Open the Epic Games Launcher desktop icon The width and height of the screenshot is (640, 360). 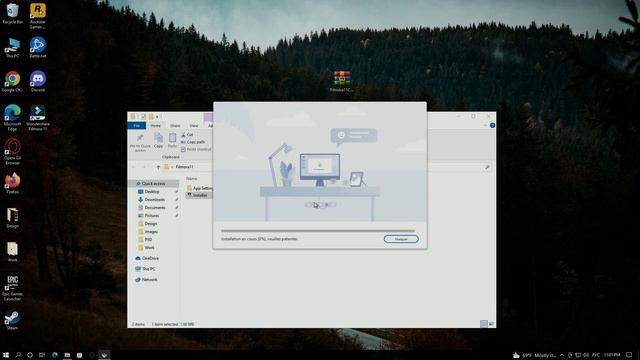tap(12, 288)
